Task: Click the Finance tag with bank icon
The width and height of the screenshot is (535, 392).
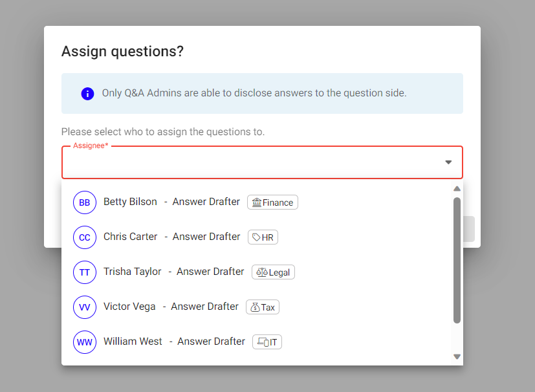Action: coord(272,202)
